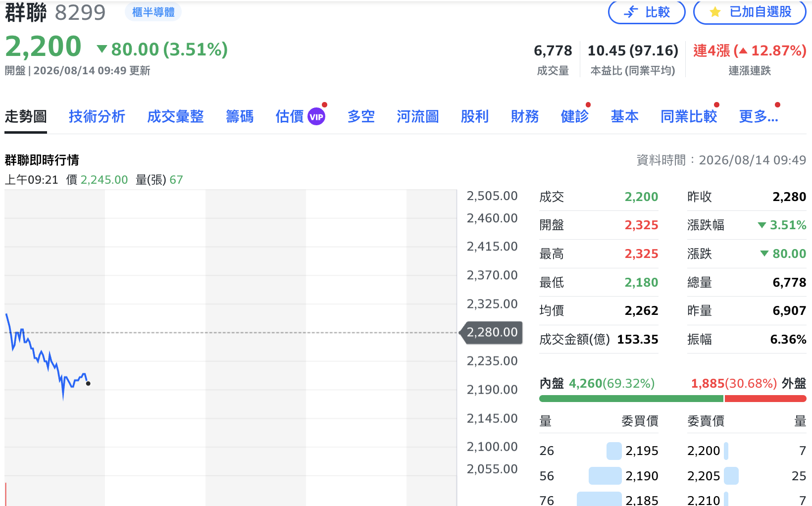Click the 昨量 value 6,907
The image size is (812, 506).
click(789, 311)
